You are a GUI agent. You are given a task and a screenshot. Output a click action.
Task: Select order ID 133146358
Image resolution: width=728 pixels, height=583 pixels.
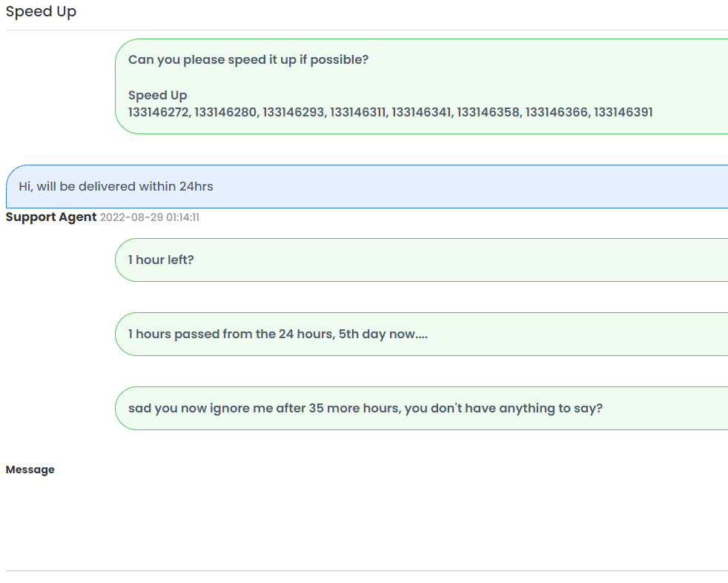(489, 113)
